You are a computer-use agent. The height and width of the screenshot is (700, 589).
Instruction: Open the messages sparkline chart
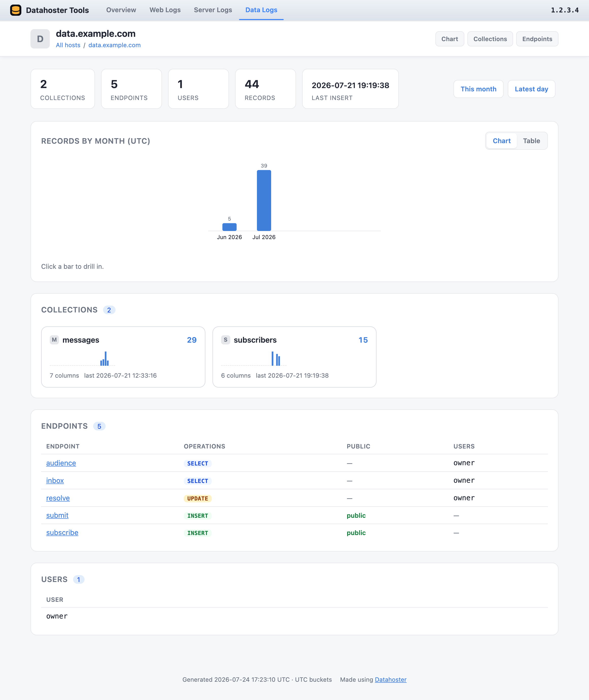point(83,359)
